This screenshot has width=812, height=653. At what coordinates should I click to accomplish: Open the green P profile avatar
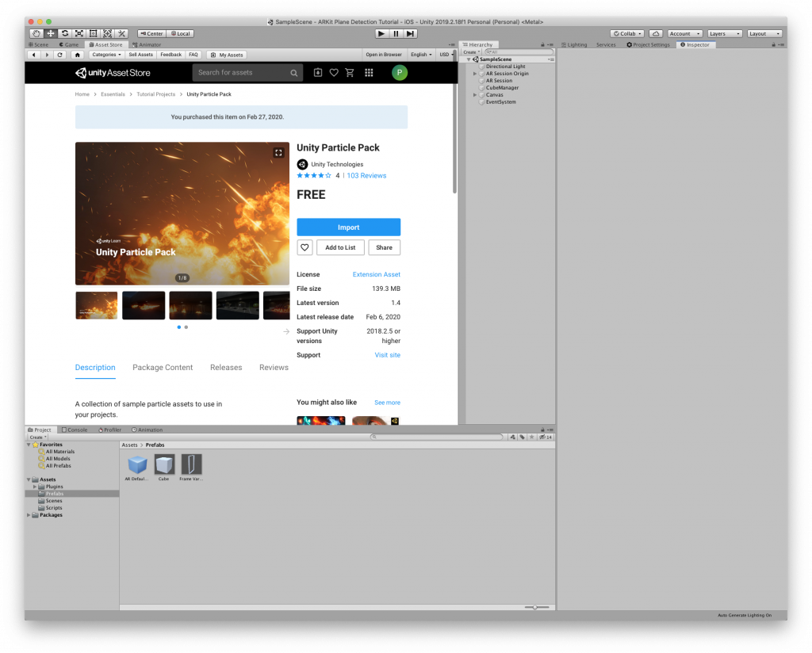(400, 73)
